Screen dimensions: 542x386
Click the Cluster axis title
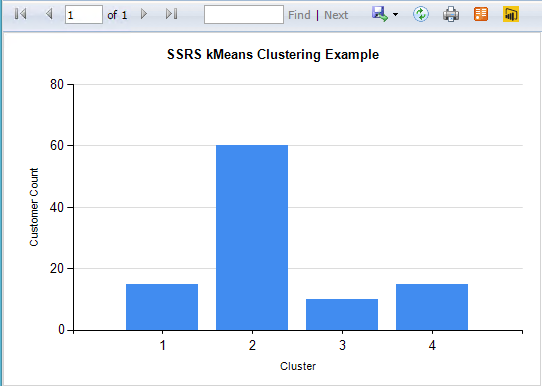298,366
